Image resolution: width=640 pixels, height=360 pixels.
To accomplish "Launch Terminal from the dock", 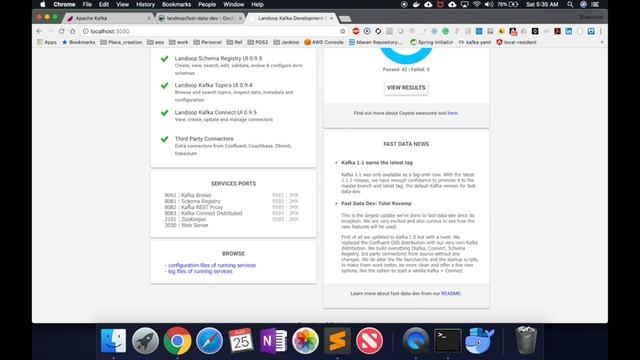I will 447,340.
